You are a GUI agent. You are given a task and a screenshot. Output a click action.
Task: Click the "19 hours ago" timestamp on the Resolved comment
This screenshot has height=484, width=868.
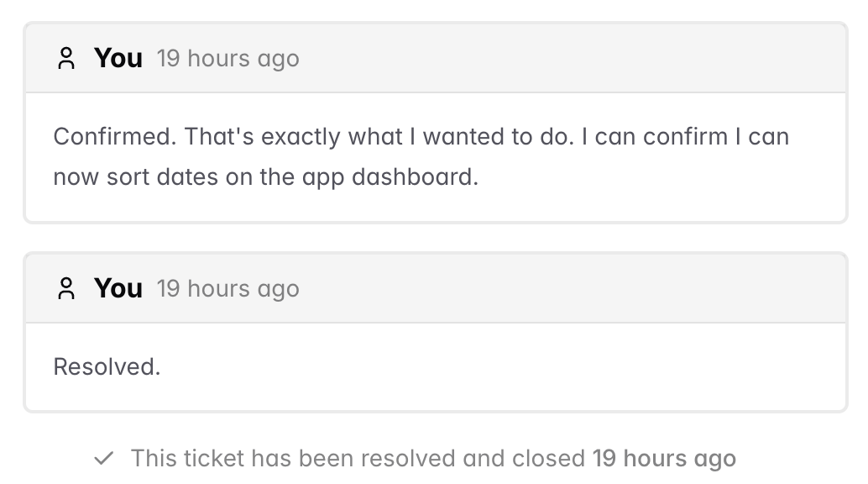(227, 289)
